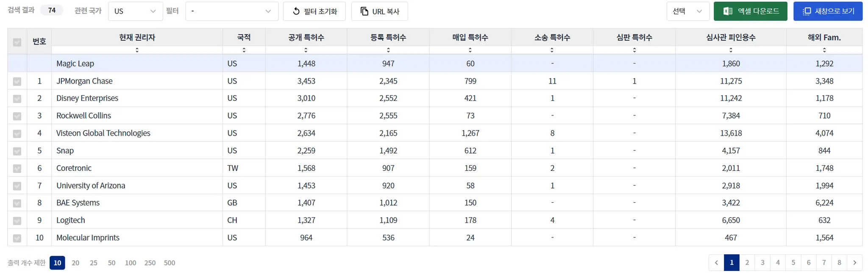Open the 필터 dropdown
Screen dimensions: 868x273
(232, 11)
